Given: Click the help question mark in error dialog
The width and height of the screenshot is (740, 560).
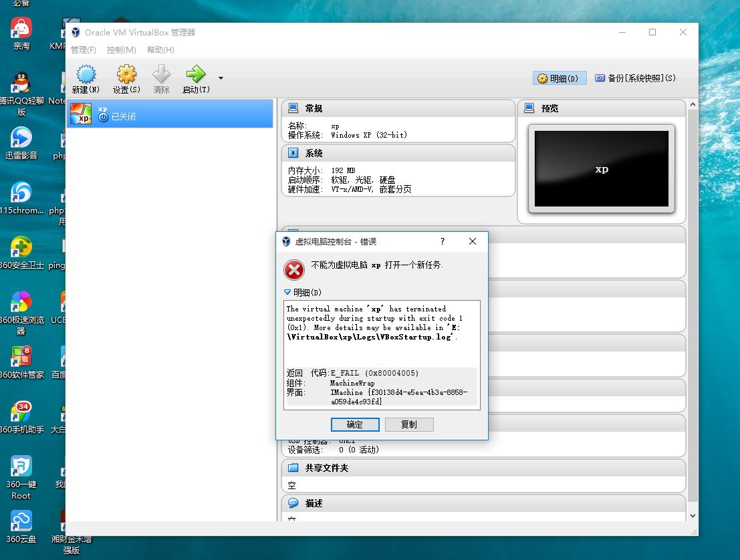Looking at the screenshot, I should click(x=443, y=241).
